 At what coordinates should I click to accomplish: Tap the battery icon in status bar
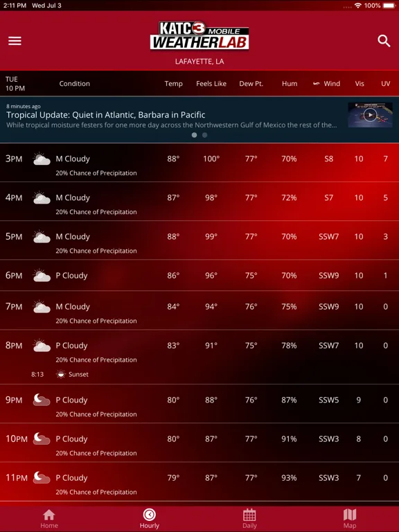click(x=389, y=6)
